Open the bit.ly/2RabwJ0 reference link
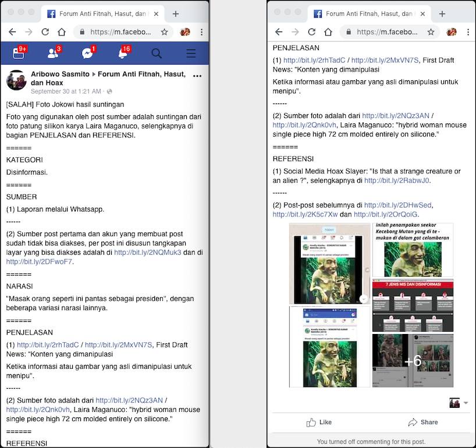The height and width of the screenshot is (448, 476). click(x=397, y=180)
